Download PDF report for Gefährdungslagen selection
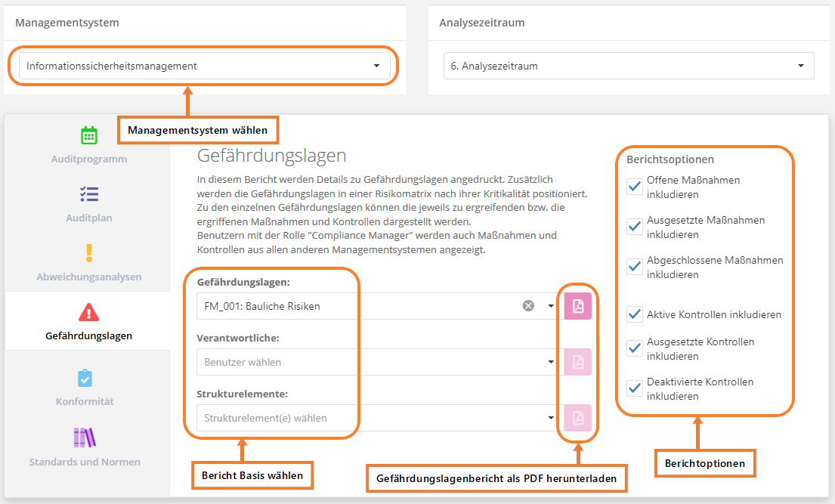 (578, 306)
